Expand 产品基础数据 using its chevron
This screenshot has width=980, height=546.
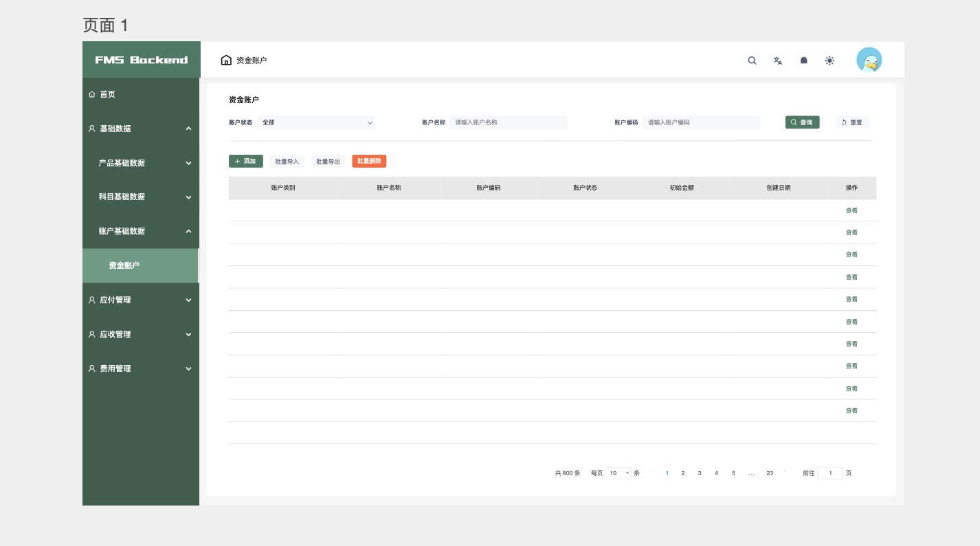pos(188,163)
